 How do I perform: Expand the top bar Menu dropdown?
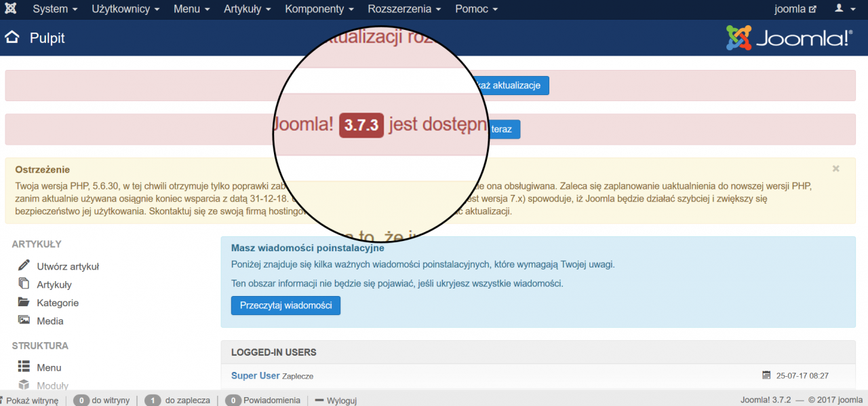192,9
